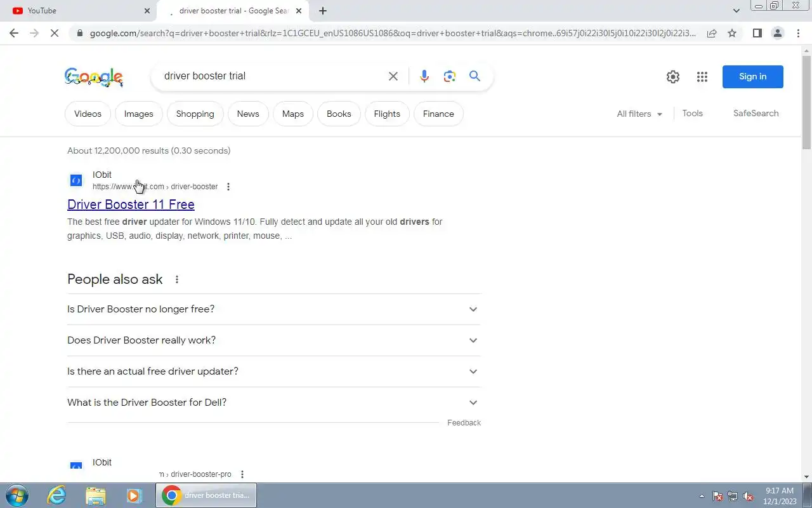Screen dimensions: 812x508
Task: Clear the search query with X
Action: (393, 76)
